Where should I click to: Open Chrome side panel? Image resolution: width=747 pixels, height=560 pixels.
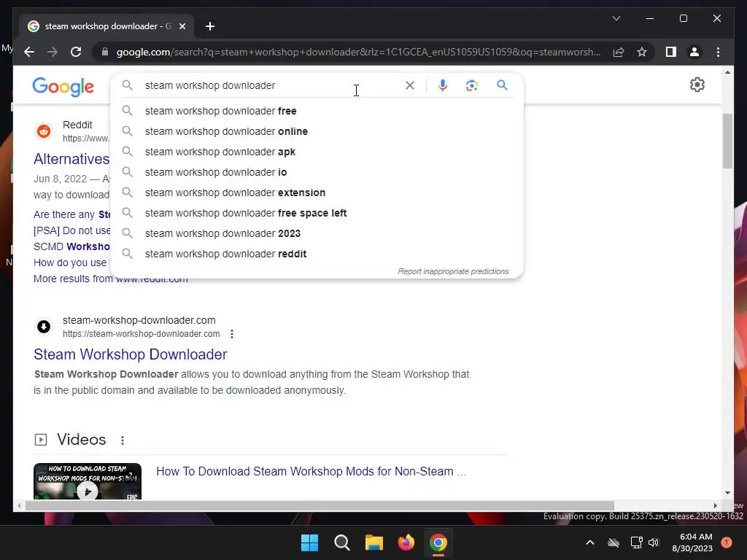tap(671, 52)
